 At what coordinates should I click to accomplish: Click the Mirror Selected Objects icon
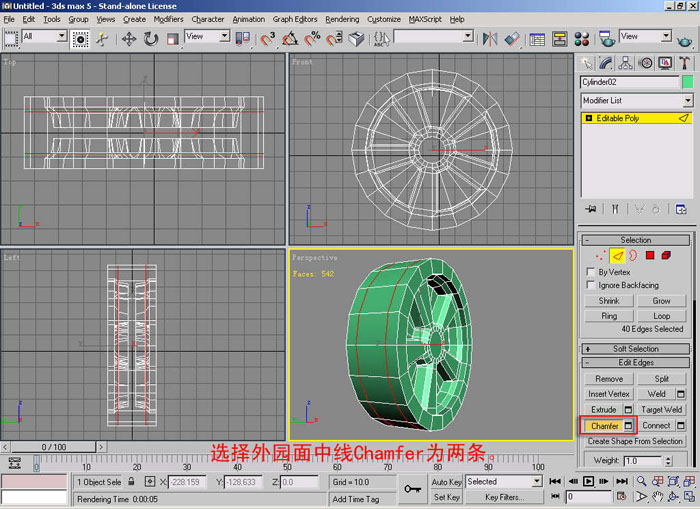tap(490, 39)
